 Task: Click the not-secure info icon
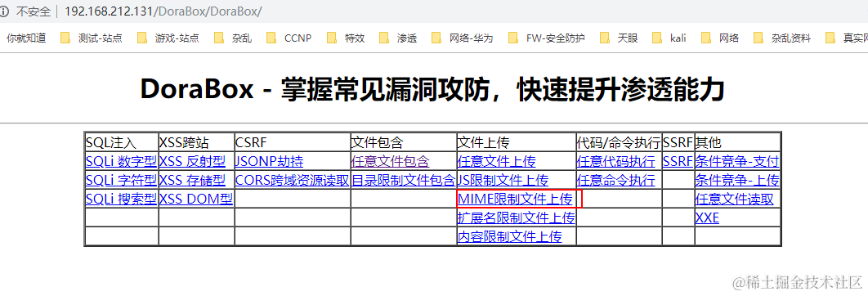pyautogui.click(x=4, y=11)
